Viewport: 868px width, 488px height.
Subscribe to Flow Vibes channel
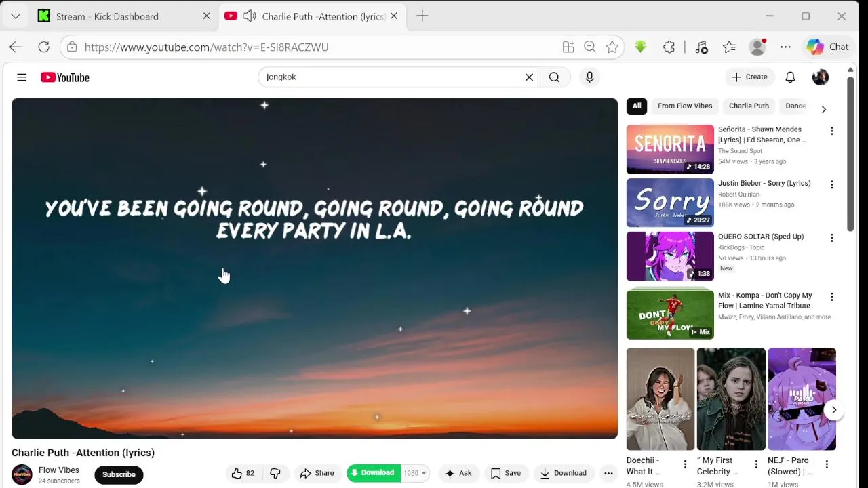119,474
